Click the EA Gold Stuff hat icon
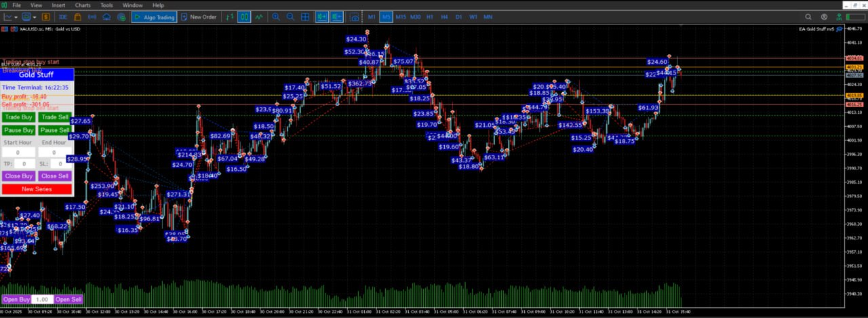 (x=839, y=29)
